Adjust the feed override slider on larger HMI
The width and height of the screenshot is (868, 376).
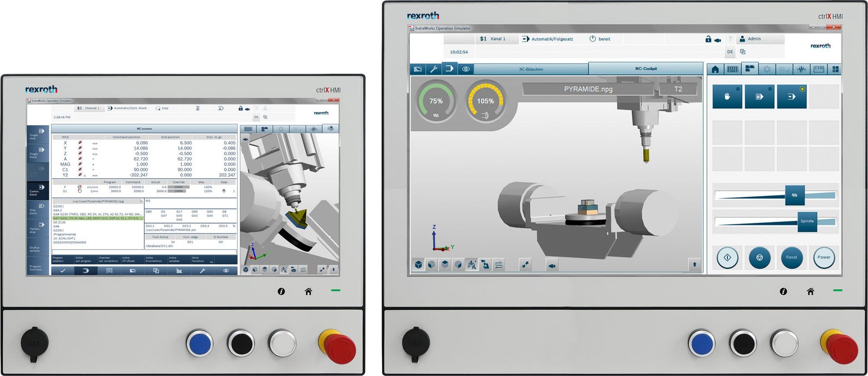point(795,195)
